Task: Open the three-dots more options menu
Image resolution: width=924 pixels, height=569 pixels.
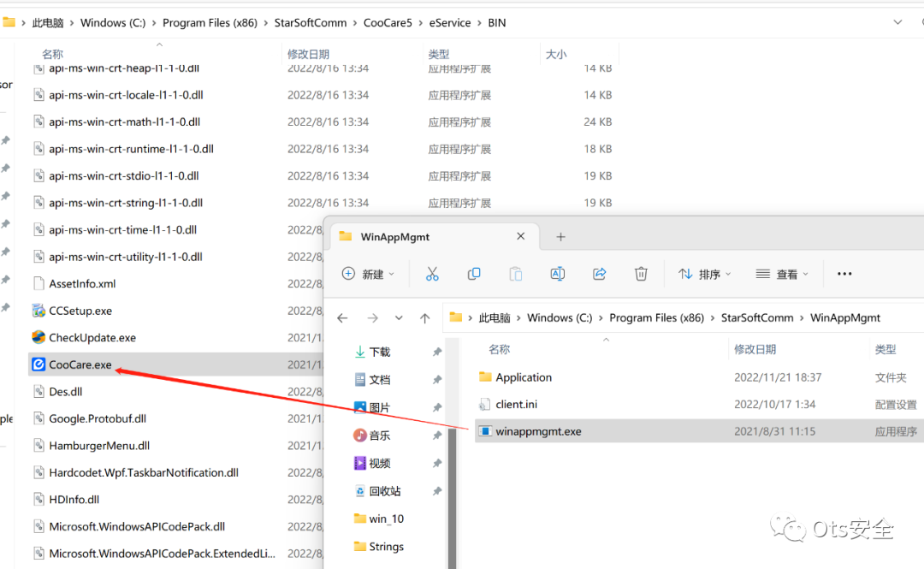Action: pyautogui.click(x=844, y=274)
